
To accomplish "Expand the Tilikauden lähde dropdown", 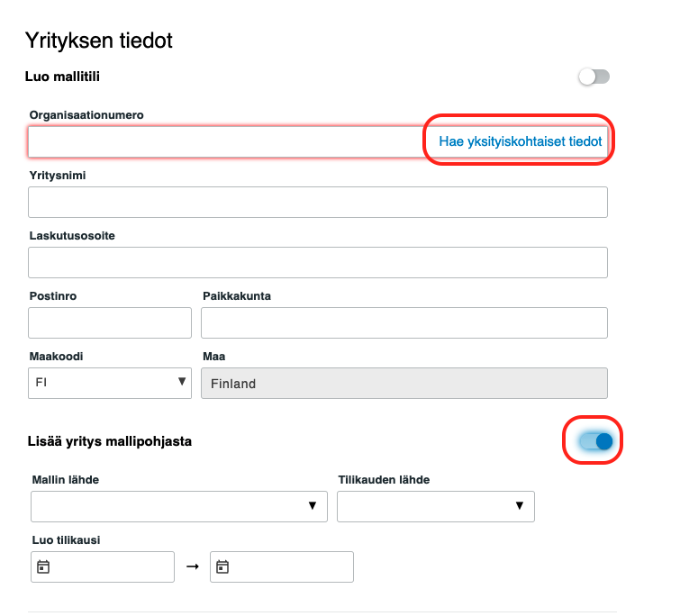I will click(435, 506).
